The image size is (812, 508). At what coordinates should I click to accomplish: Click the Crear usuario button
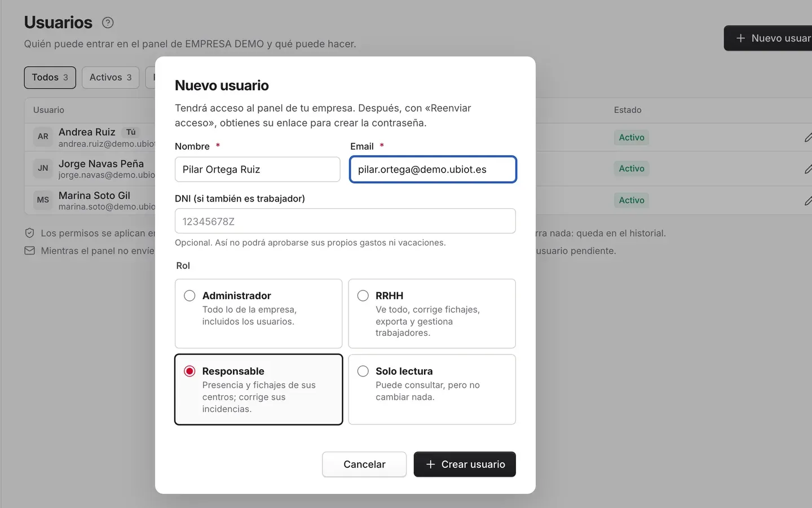[x=465, y=465]
